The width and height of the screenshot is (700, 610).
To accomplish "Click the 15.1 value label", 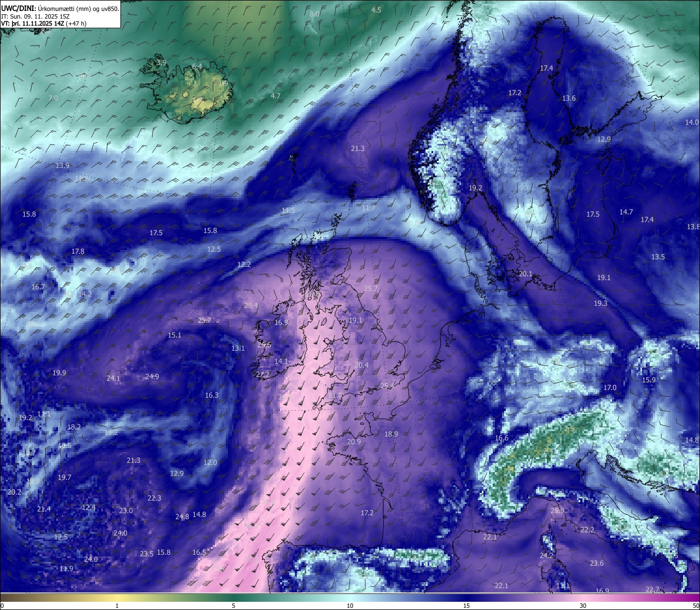I will coord(174,335).
